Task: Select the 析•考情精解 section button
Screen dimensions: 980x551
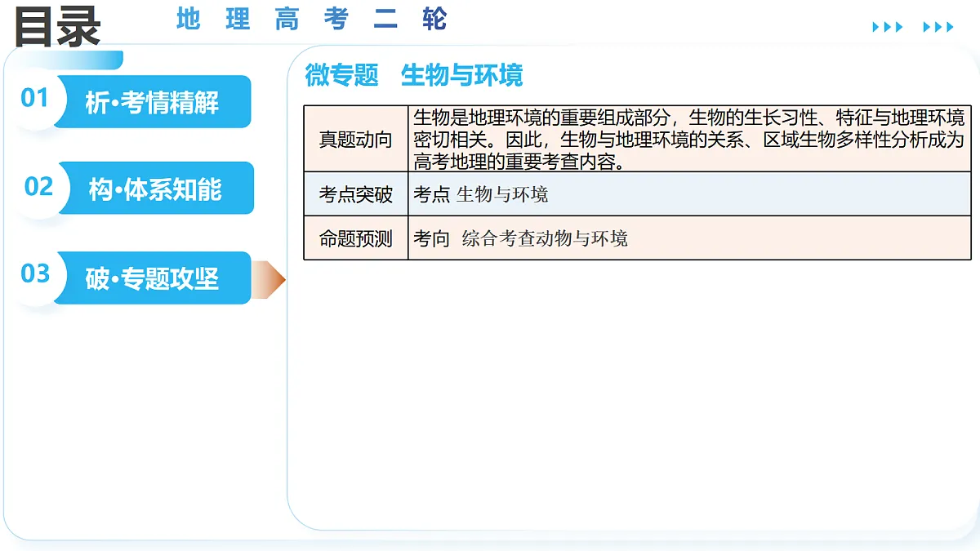Action: pos(152,102)
